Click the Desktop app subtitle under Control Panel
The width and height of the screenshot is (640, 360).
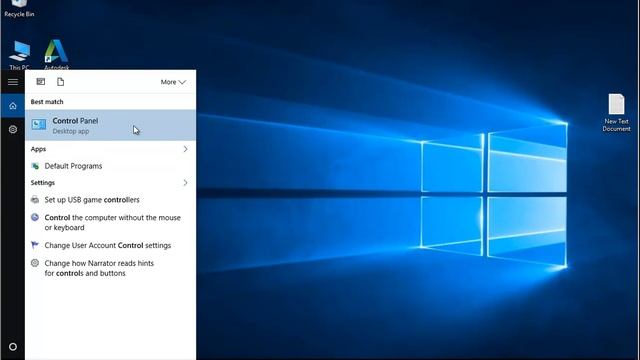(71, 131)
